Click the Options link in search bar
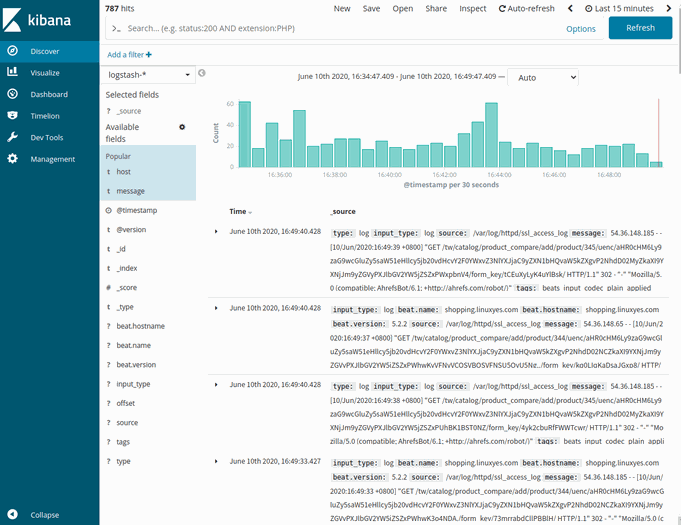This screenshot has width=681, height=525. coord(581,29)
